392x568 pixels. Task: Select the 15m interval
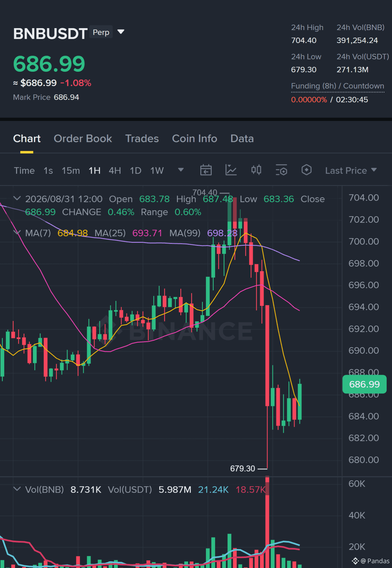coord(71,171)
